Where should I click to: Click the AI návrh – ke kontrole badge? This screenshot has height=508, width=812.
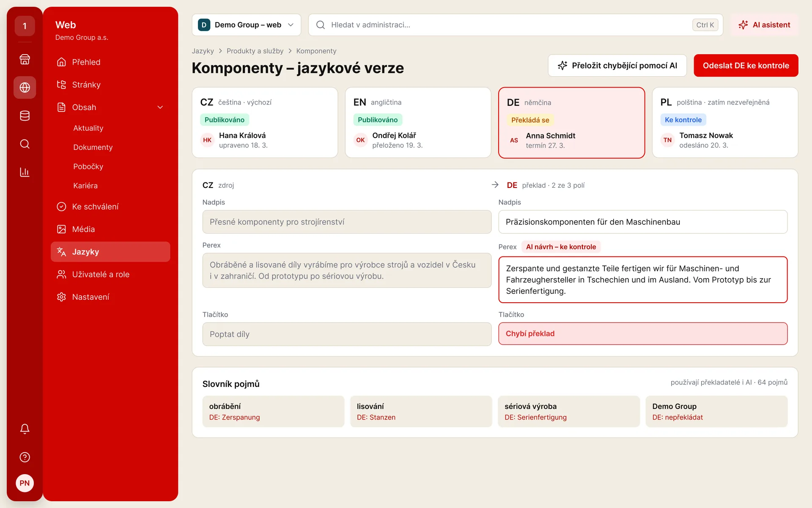pos(561,247)
